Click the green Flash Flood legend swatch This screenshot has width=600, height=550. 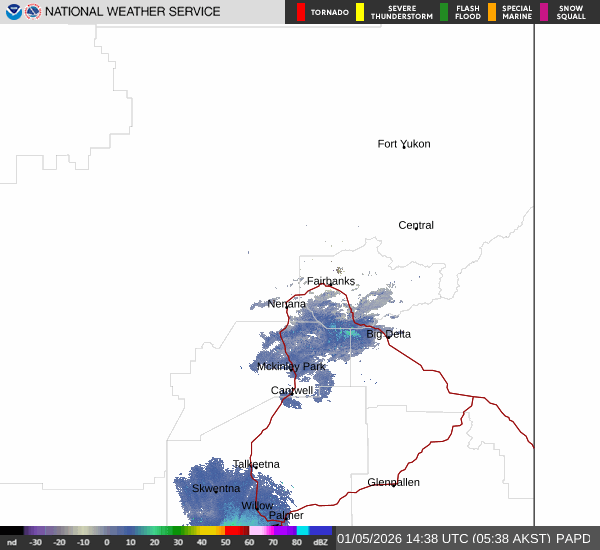(444, 12)
